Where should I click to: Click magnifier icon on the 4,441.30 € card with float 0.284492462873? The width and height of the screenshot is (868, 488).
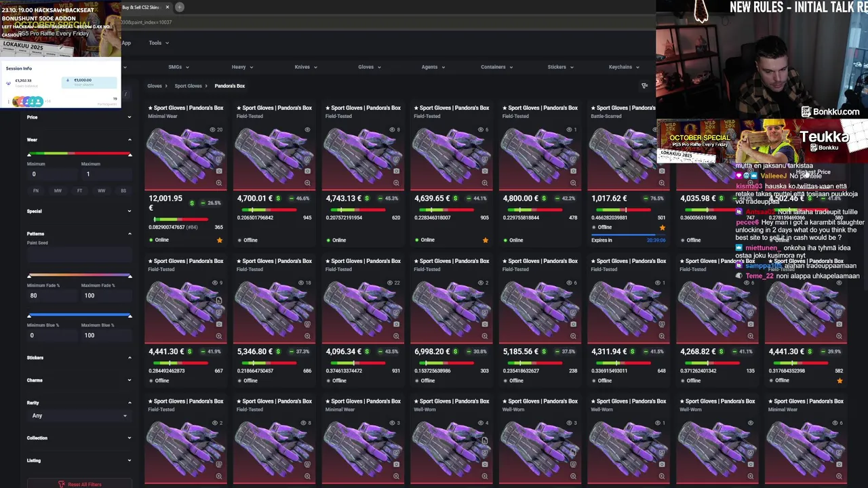click(218, 336)
